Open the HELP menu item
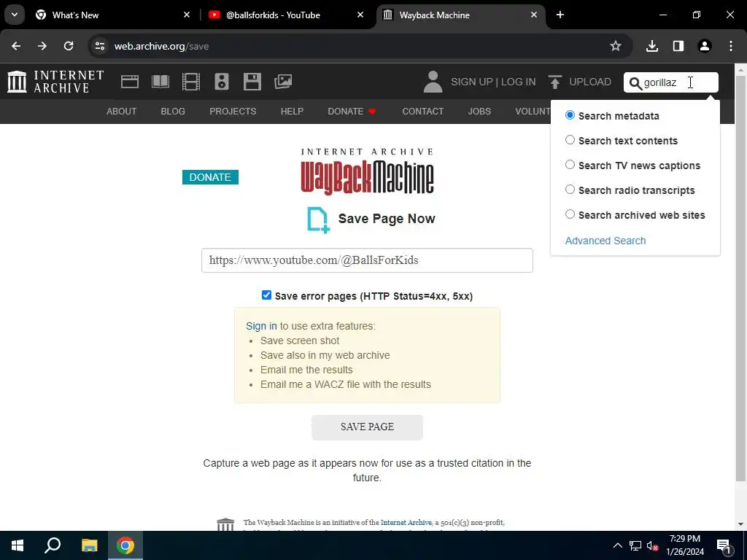Screen dimensions: 747x560 (x=292, y=112)
